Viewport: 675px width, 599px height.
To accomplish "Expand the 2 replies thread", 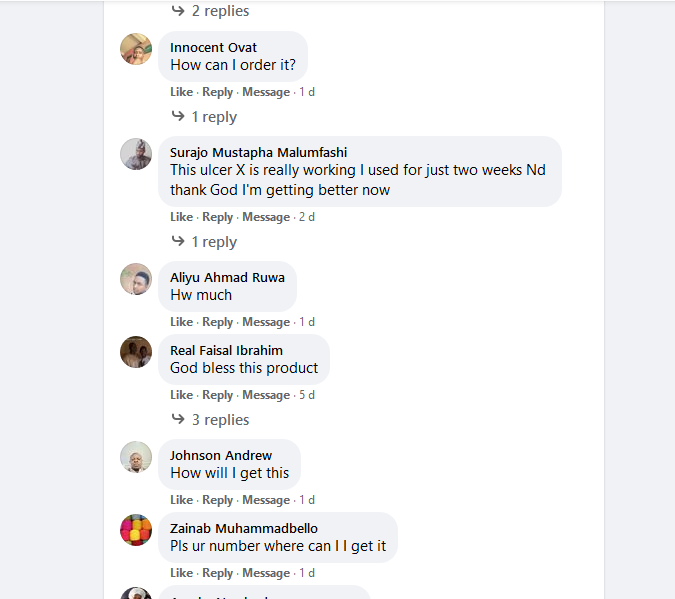I will (219, 11).
